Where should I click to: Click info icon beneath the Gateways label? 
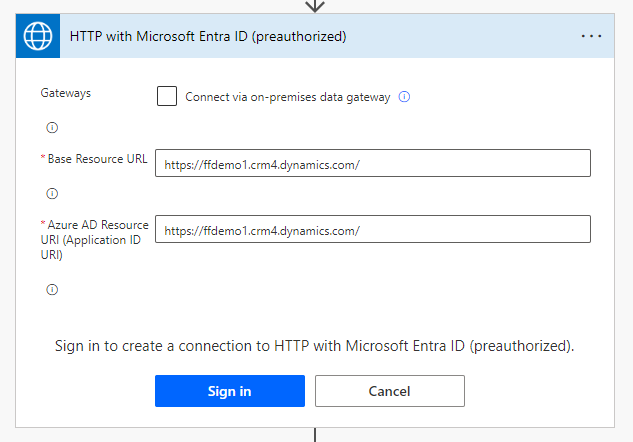click(52, 128)
